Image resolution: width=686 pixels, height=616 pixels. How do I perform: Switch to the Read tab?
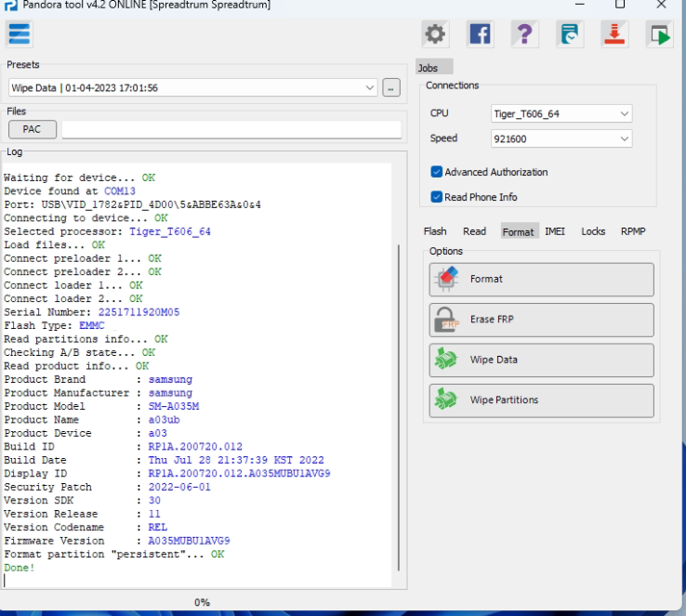474,231
